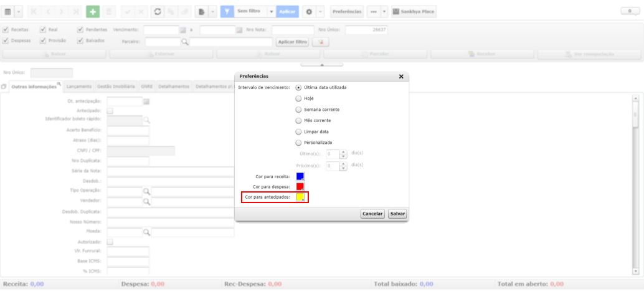The image size is (644, 291).
Task: Click the three-dots more options button
Action: click(373, 12)
